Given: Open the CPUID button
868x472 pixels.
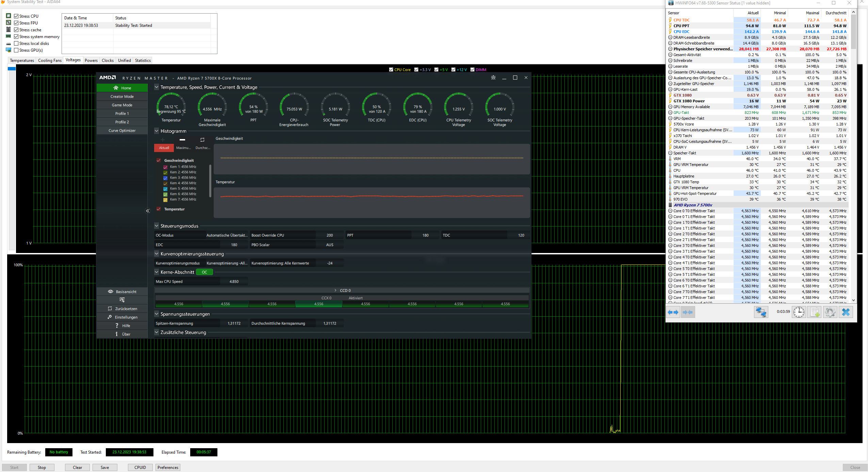Looking at the screenshot, I should coord(140,467).
